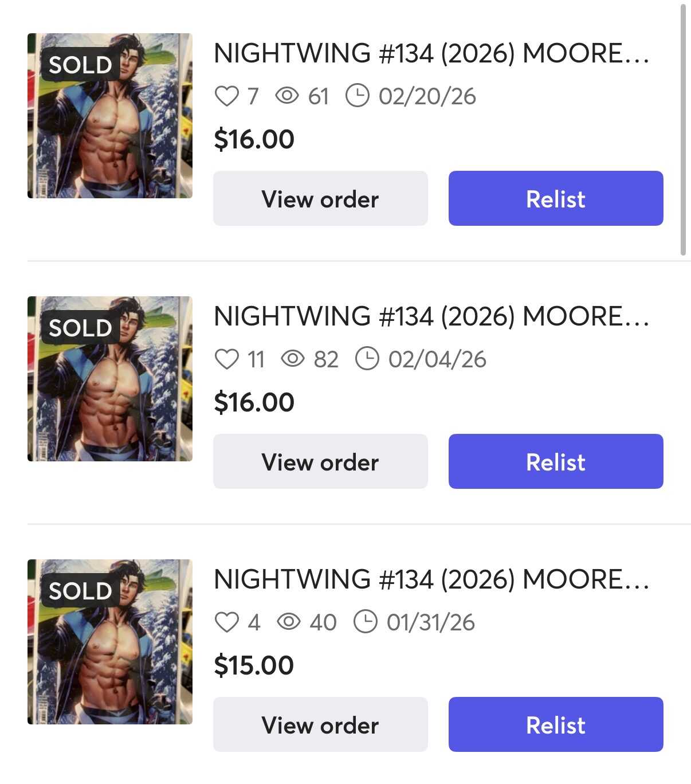This screenshot has height=784, width=691.
Task: Relist the item sold 02/20/26
Action: pos(555,198)
